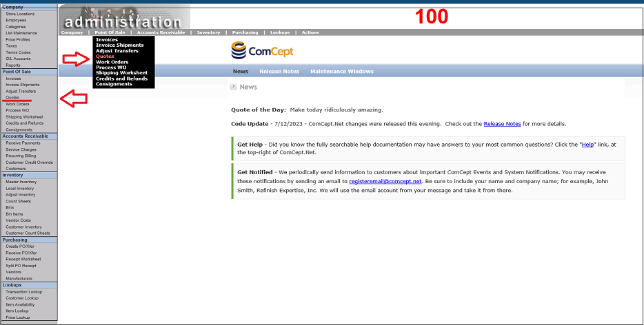Open Quotes in the left sidebar

[x=12, y=97]
